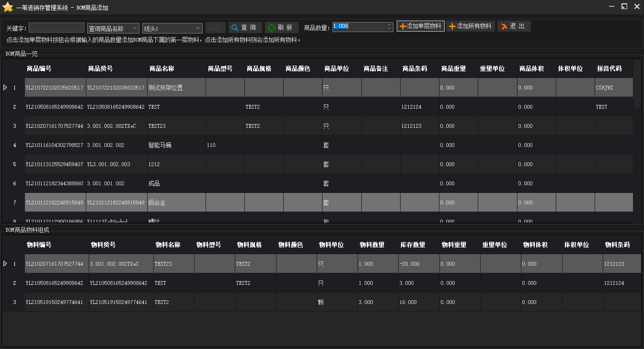
Task: Click row number 6 header in BOM商品一览
Action: 13,183
